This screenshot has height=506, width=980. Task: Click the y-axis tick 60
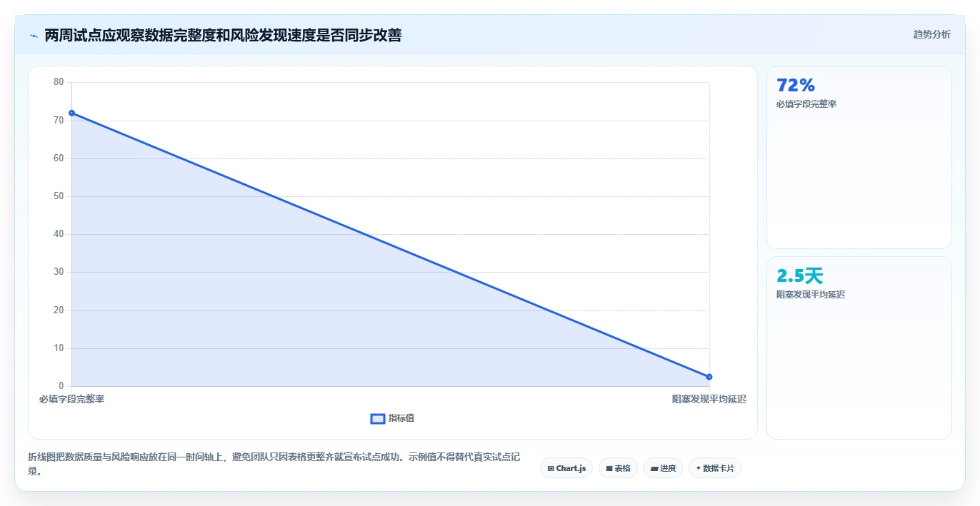(59, 158)
